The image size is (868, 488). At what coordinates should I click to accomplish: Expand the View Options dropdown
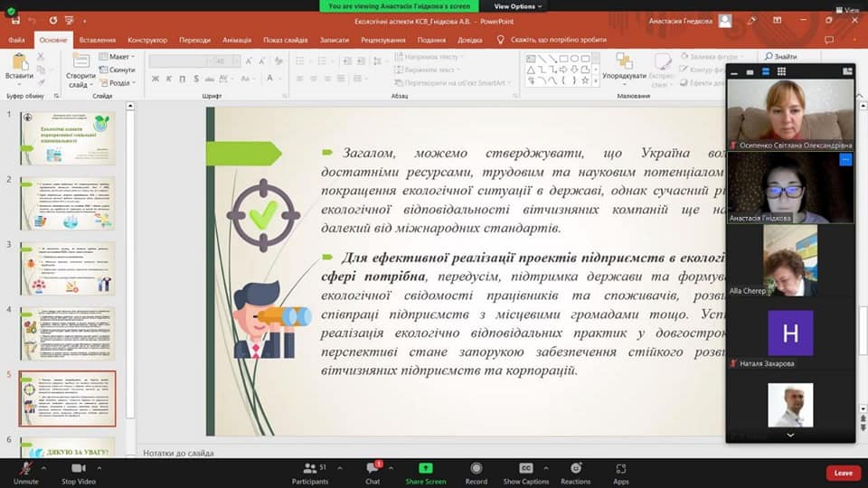click(x=519, y=6)
